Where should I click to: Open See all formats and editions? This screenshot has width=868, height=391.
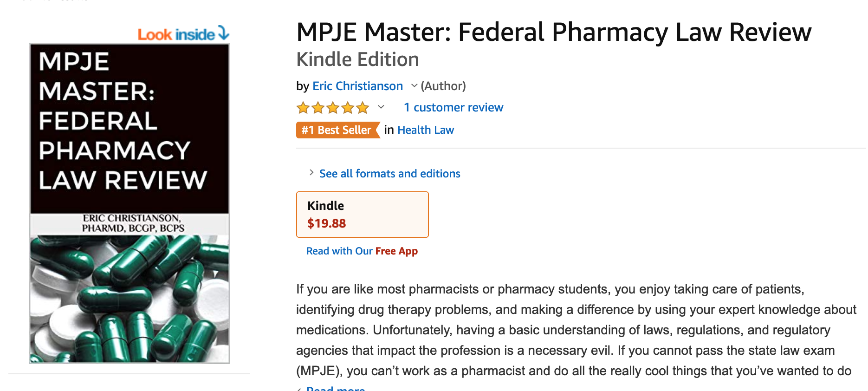click(390, 174)
